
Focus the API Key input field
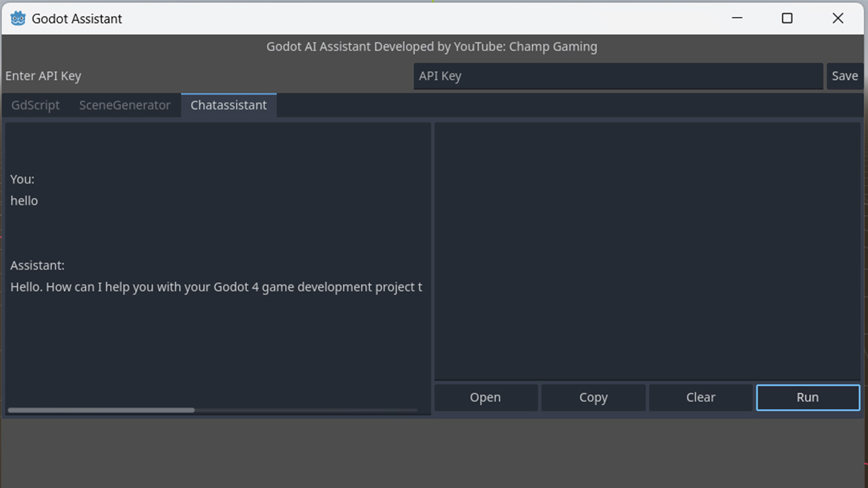pyautogui.click(x=618, y=76)
